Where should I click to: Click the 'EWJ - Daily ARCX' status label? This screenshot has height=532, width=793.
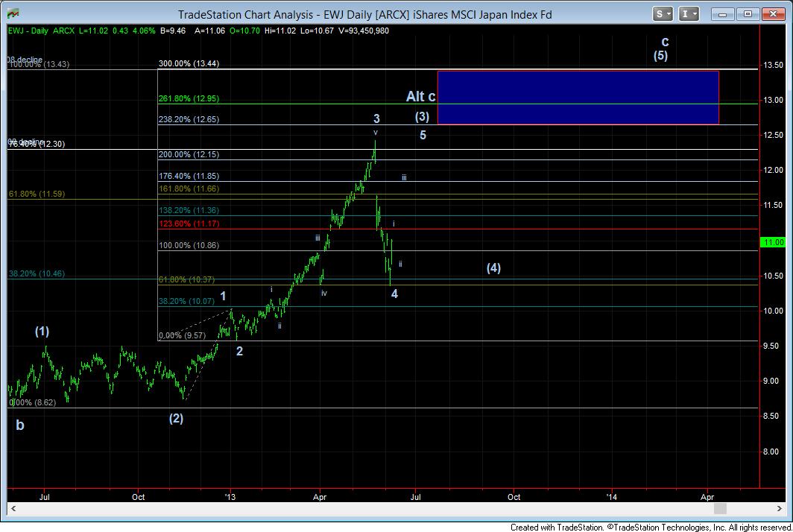click(41, 31)
